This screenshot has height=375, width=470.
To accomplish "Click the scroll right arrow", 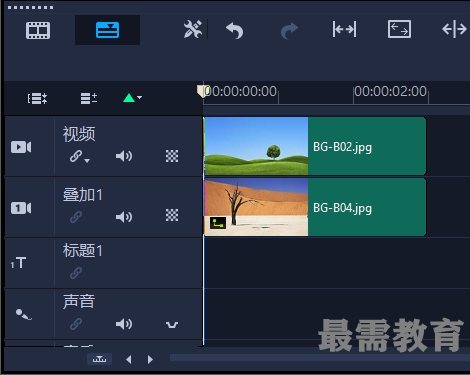I will 150,359.
